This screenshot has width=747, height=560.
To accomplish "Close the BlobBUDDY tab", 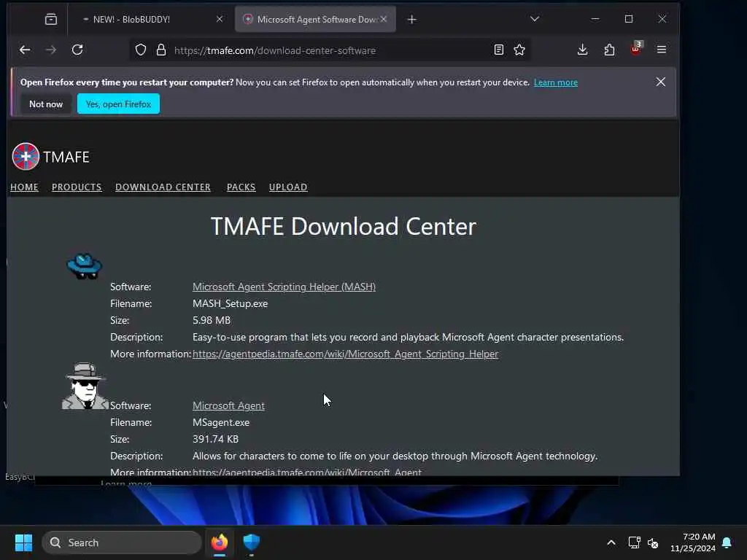I will [219, 19].
